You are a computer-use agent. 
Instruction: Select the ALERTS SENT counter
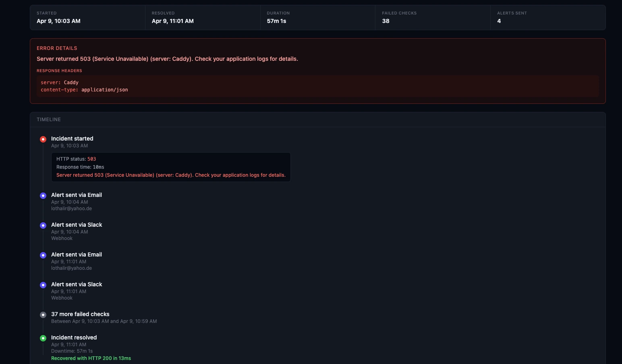tap(512, 17)
